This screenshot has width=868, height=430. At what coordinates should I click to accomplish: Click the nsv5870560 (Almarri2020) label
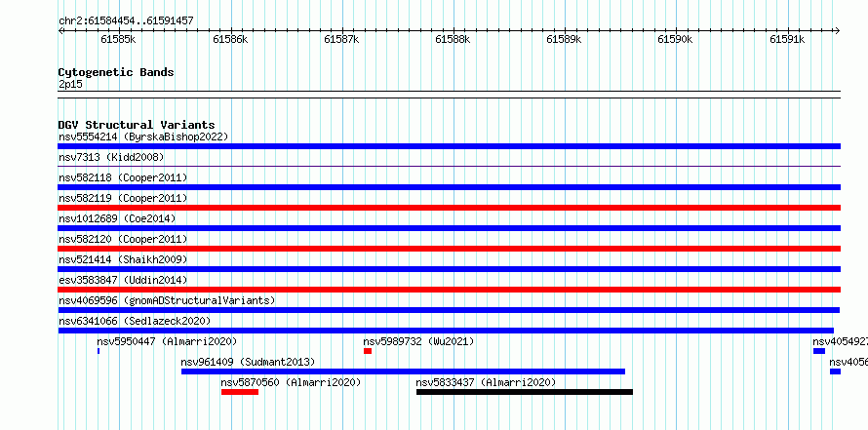pos(291,382)
